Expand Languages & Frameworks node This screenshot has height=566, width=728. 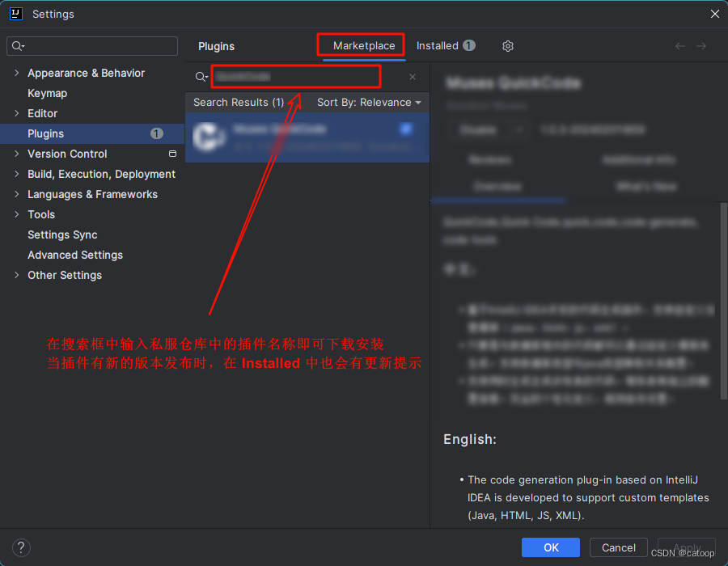(17, 194)
